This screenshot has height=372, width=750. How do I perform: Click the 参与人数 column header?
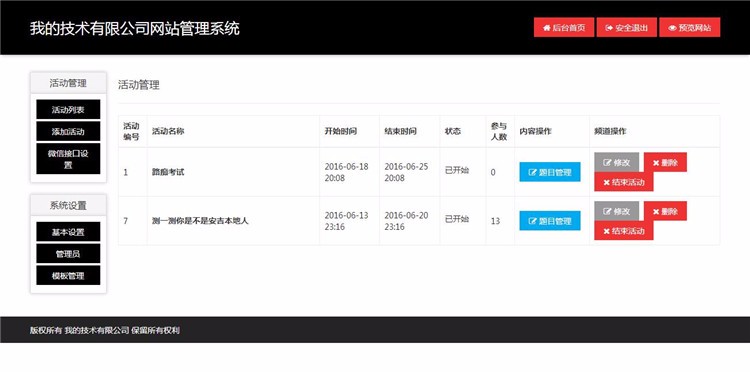tap(498, 131)
